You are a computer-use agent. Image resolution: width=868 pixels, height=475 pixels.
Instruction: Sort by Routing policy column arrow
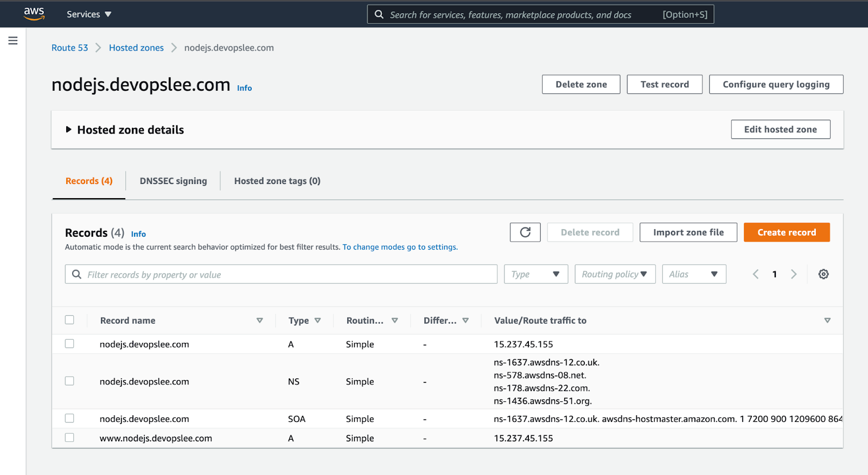[x=395, y=321]
